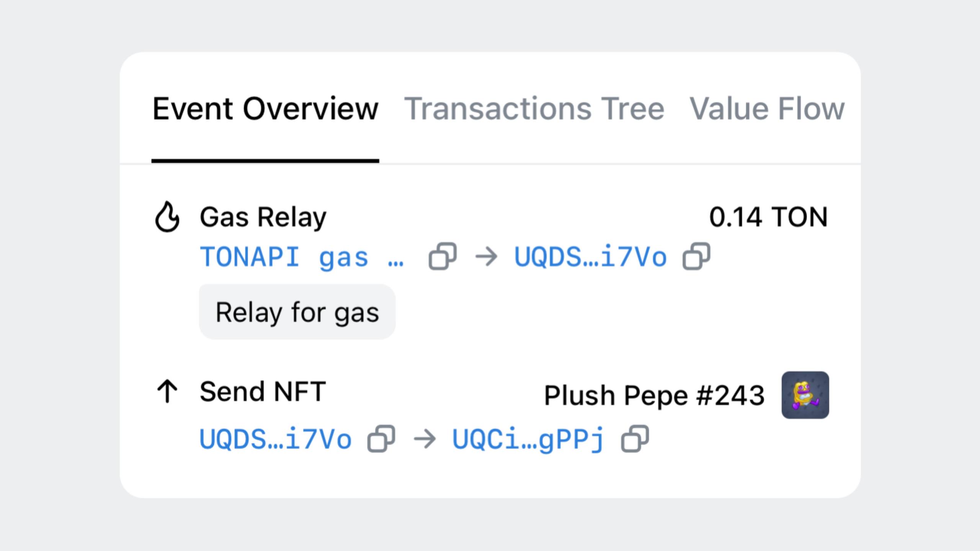Image resolution: width=980 pixels, height=551 pixels.
Task: Click the flame icon beside Gas Relay
Action: tap(167, 217)
